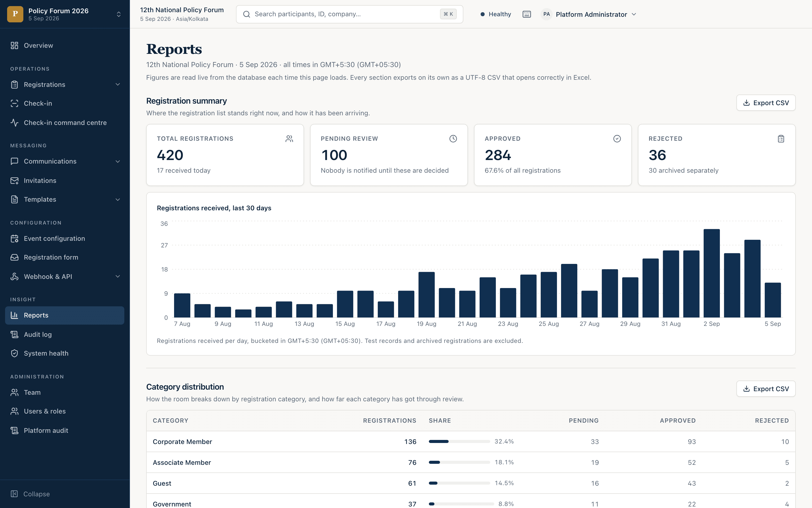812x508 pixels.
Task: Open the Platform Administrator account dropdown
Action: coord(589,14)
